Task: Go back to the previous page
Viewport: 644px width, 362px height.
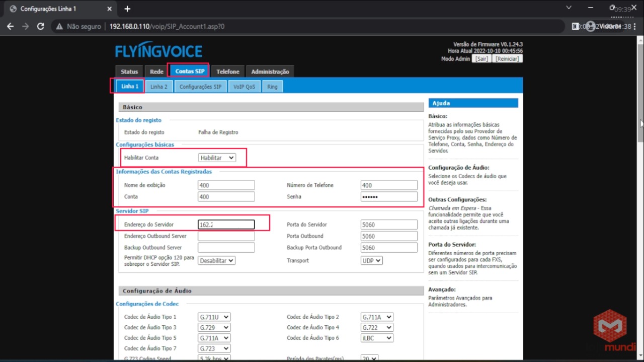Action: click(10, 26)
